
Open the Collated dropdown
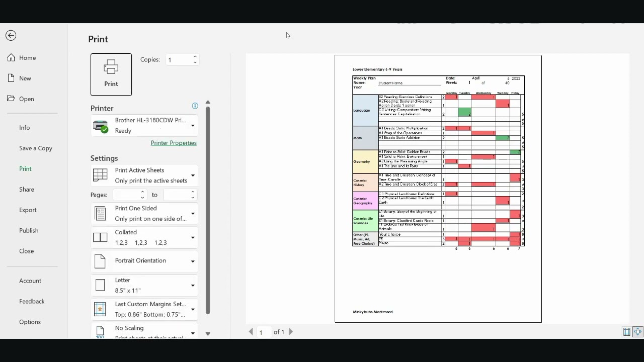coord(144,237)
